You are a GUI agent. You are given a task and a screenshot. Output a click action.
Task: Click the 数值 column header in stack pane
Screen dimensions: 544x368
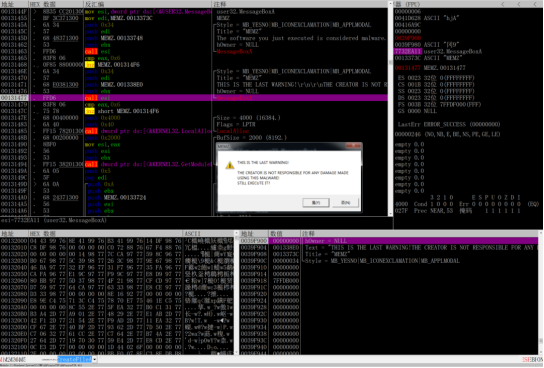[284, 233]
